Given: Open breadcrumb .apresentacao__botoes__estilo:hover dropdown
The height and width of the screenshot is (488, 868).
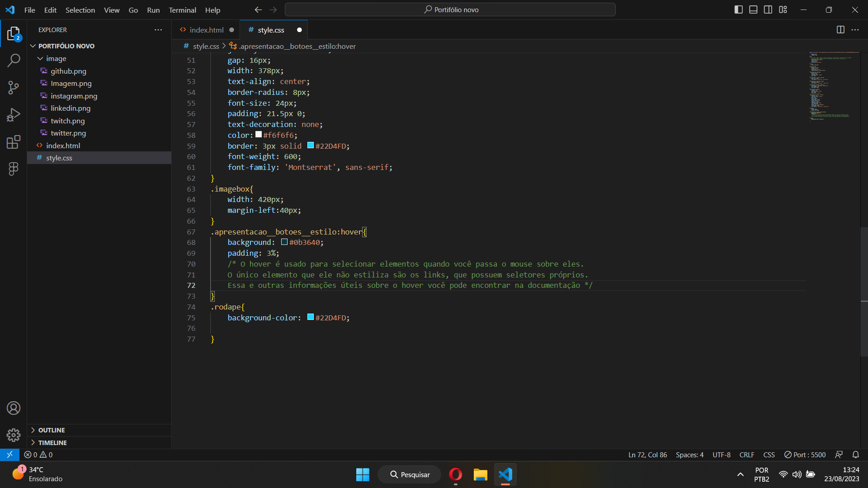Looking at the screenshot, I should 292,46.
